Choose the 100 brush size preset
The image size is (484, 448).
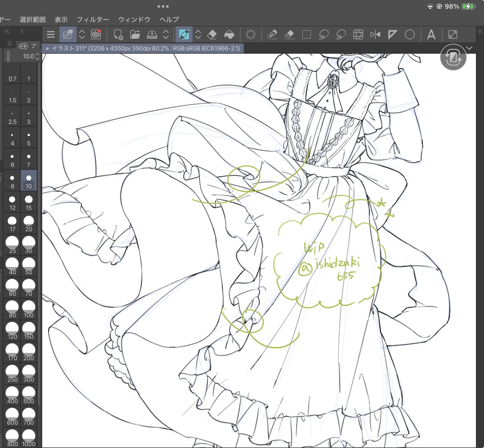pos(28,310)
